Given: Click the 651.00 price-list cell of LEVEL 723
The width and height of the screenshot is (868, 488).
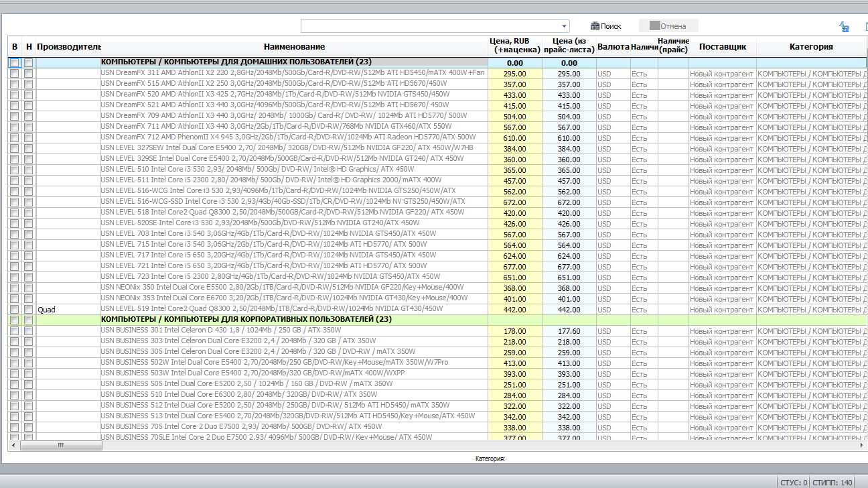Looking at the screenshot, I should tap(569, 278).
